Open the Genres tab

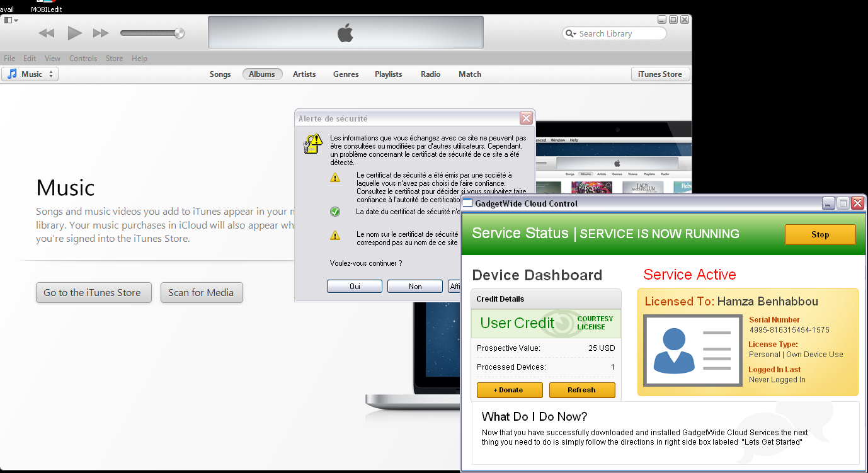click(x=346, y=74)
